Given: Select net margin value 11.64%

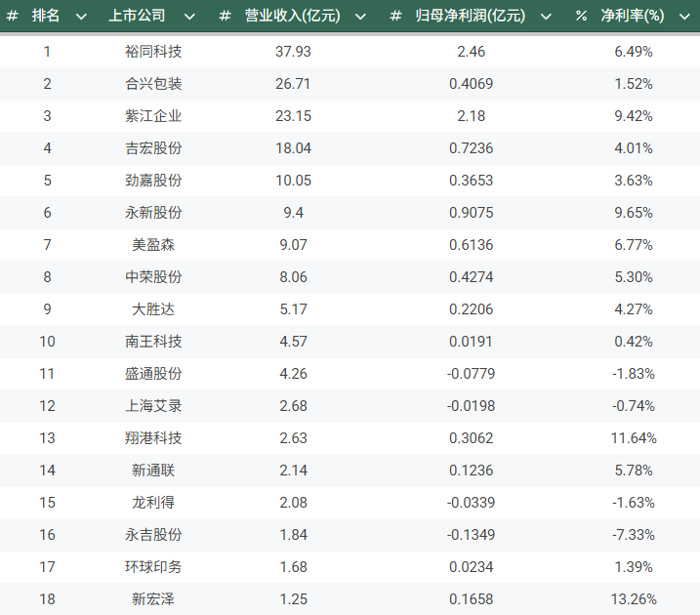Looking at the screenshot, I should (x=633, y=437).
